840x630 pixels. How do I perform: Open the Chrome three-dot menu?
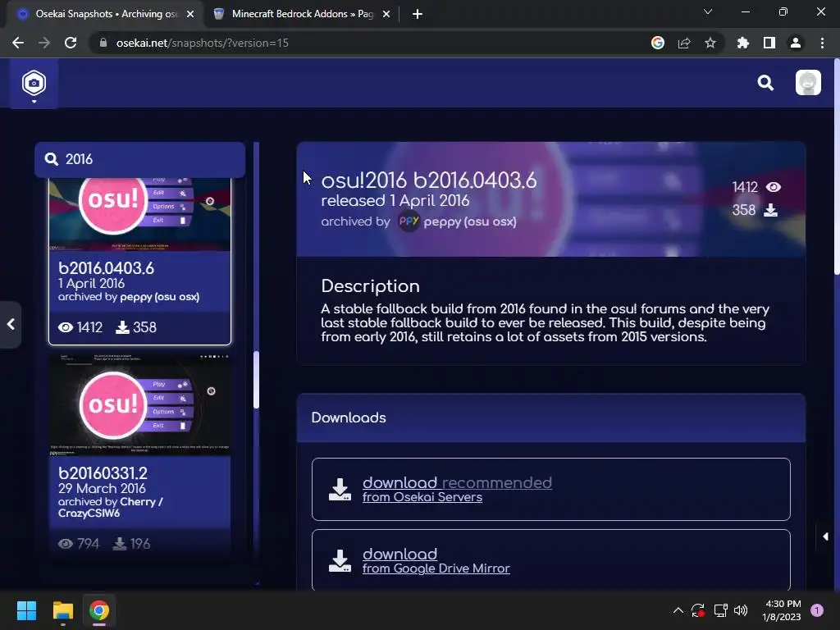(822, 43)
